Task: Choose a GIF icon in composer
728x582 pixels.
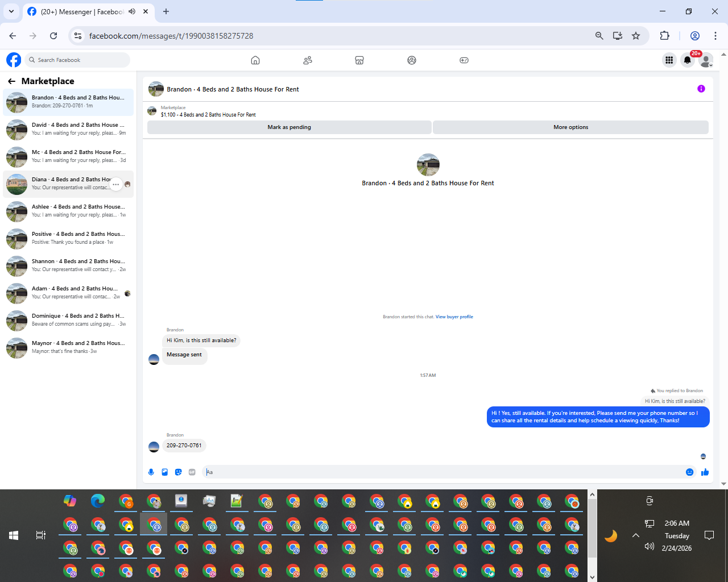Action: click(x=192, y=472)
